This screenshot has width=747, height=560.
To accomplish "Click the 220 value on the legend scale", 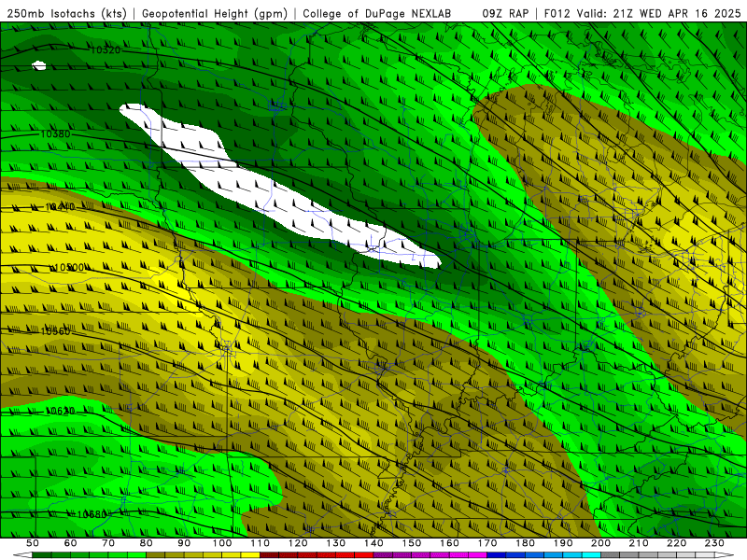I will coord(676,543).
